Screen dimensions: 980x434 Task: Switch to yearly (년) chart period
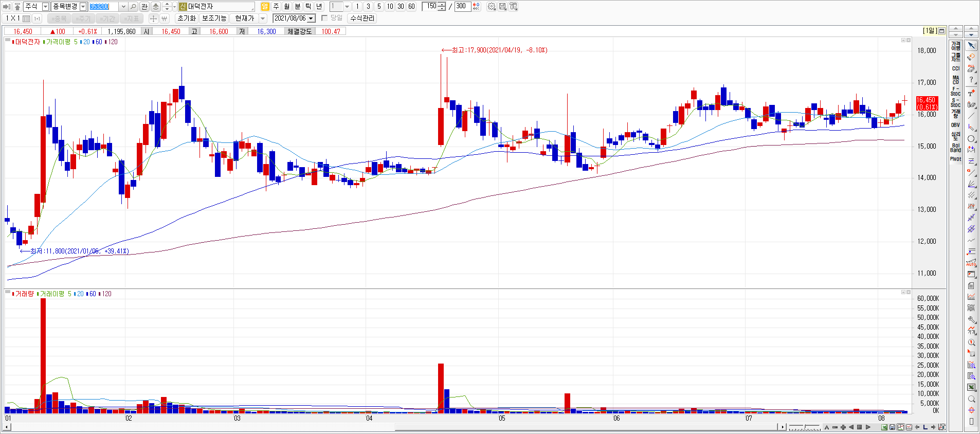coord(319,6)
